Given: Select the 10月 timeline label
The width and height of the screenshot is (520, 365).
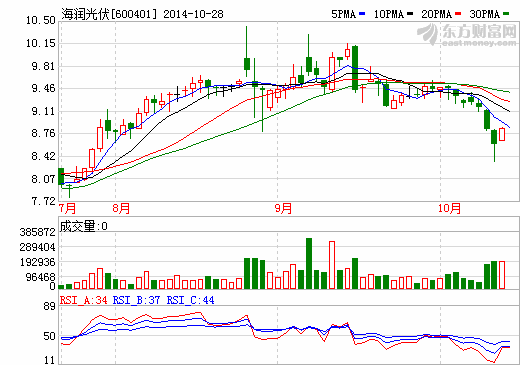Looking at the screenshot, I should (x=449, y=208).
